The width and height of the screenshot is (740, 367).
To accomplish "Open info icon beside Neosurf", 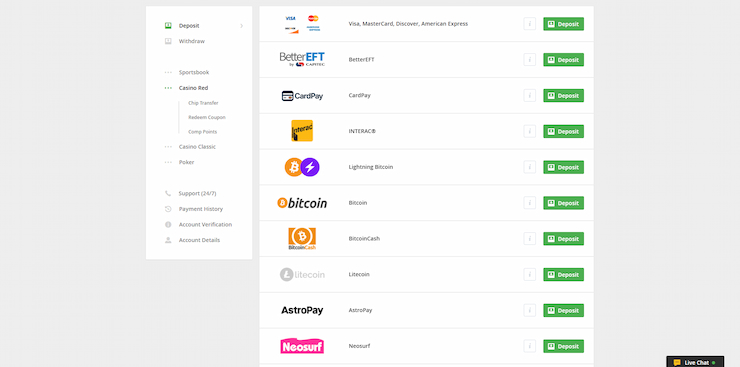I will click(530, 346).
